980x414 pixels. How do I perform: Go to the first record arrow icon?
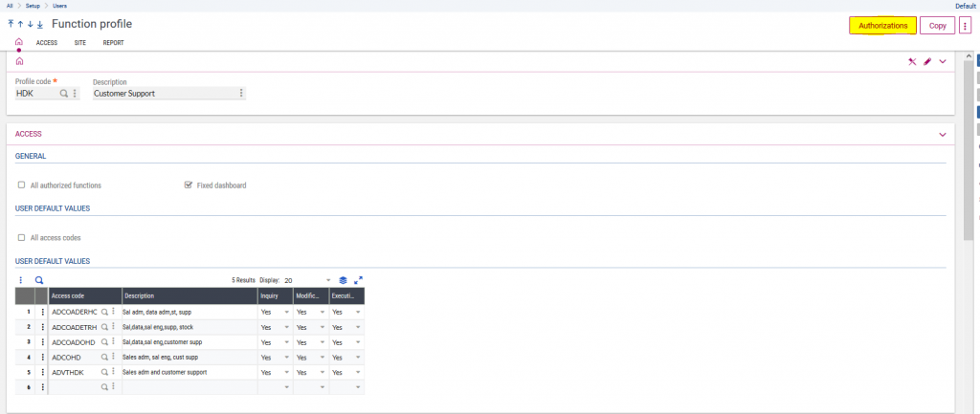pyautogui.click(x=10, y=24)
